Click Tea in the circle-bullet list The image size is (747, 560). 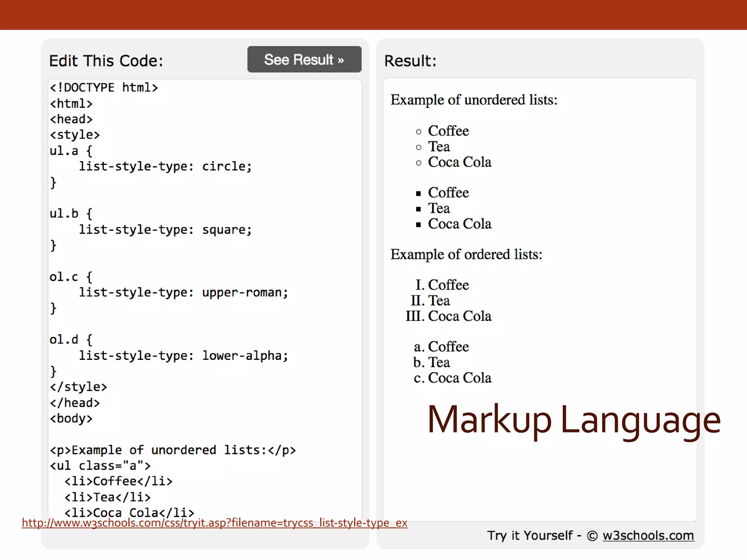[439, 147]
